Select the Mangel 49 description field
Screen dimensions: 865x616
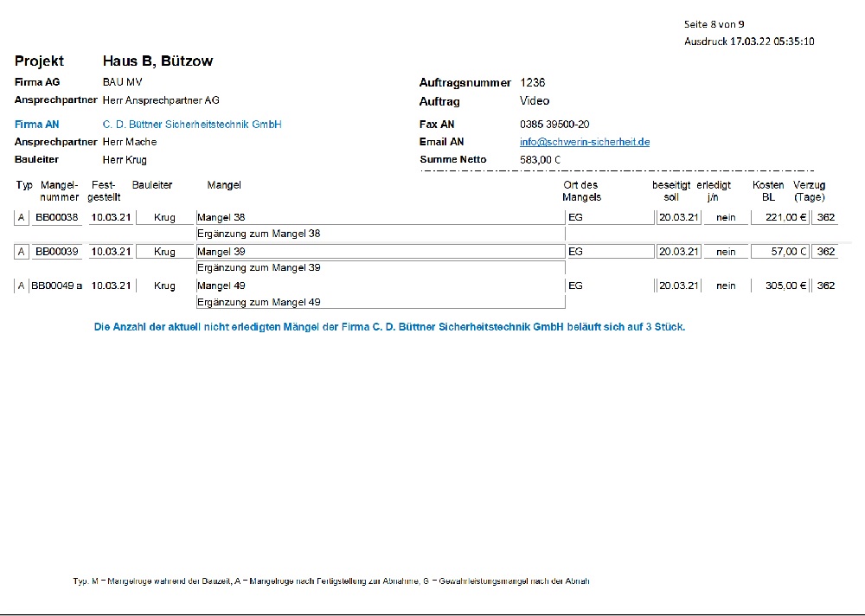click(379, 286)
